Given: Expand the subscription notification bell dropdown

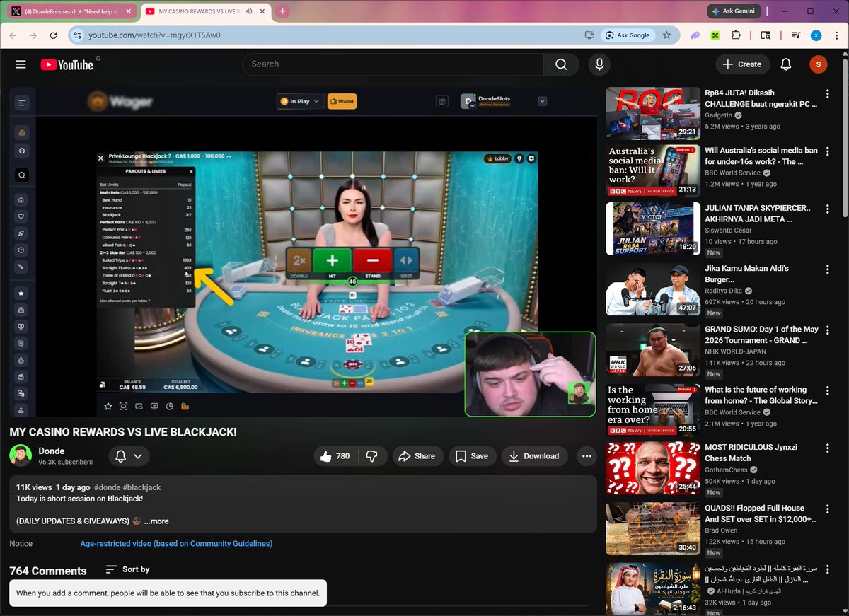Looking at the screenshot, I should tap(129, 456).
